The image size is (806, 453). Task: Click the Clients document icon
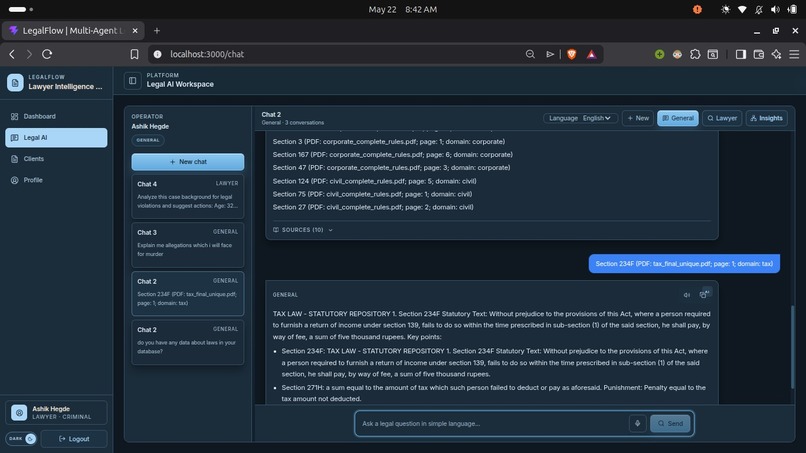click(x=14, y=159)
